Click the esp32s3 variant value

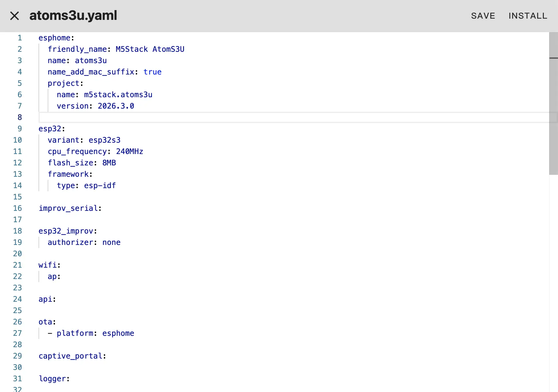[104, 140]
